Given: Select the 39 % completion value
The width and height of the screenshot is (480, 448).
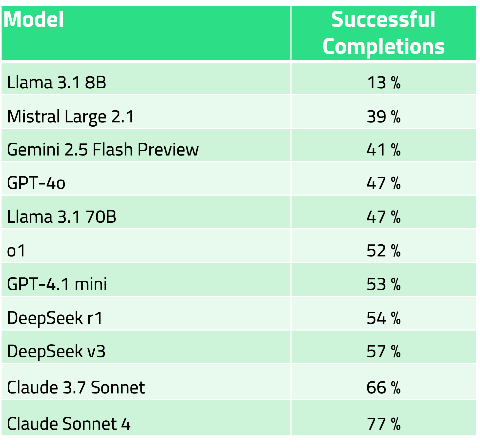Looking at the screenshot, I should click(x=383, y=117).
